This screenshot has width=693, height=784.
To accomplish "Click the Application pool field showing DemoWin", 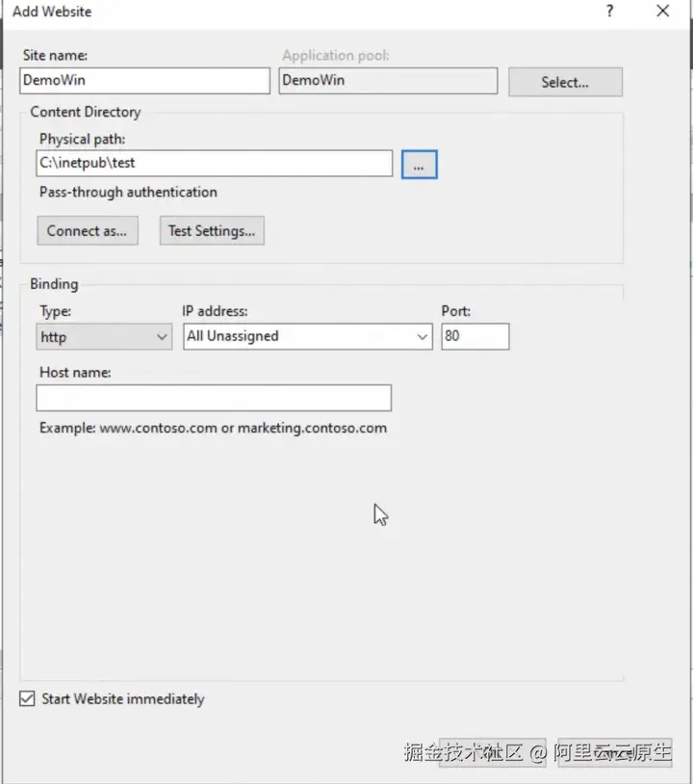I will click(x=388, y=81).
